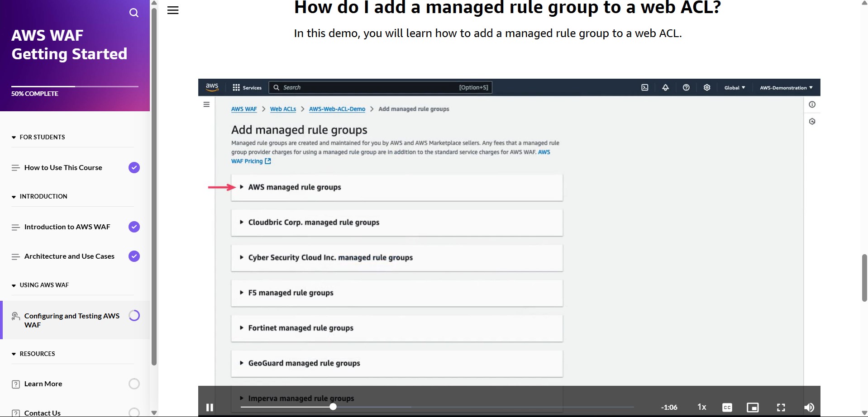Open the AWS settings gear icon
The width and height of the screenshot is (868, 417).
[x=707, y=88]
